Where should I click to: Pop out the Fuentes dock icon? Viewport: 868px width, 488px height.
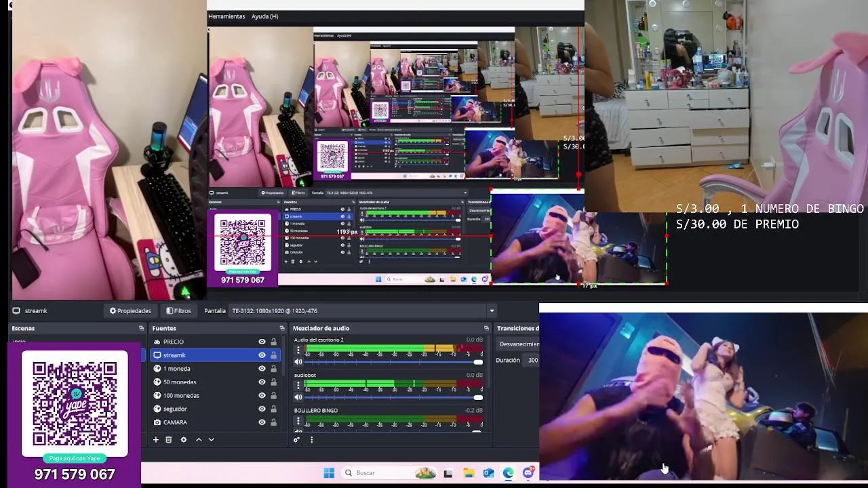coord(282,328)
